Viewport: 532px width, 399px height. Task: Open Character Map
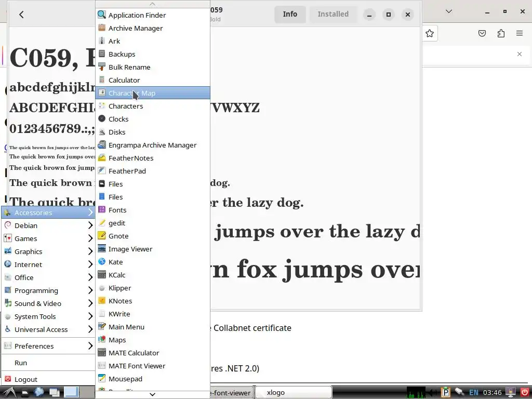[x=153, y=93]
